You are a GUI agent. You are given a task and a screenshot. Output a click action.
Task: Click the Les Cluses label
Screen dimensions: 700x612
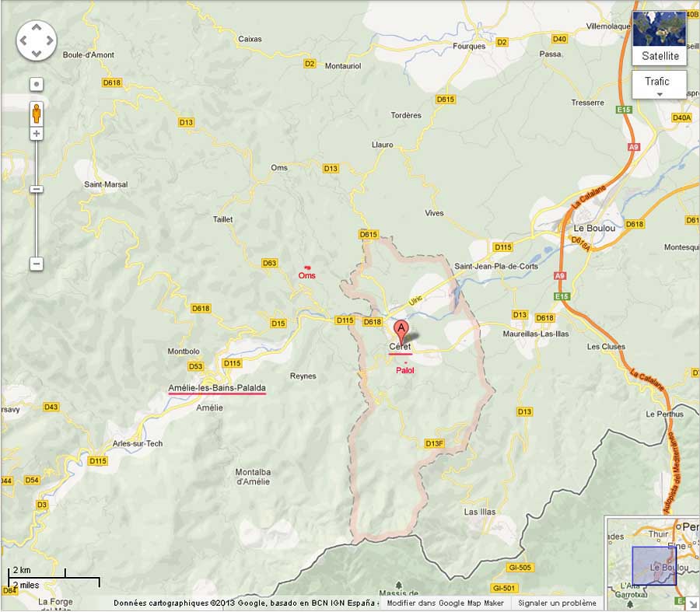pyautogui.click(x=606, y=346)
